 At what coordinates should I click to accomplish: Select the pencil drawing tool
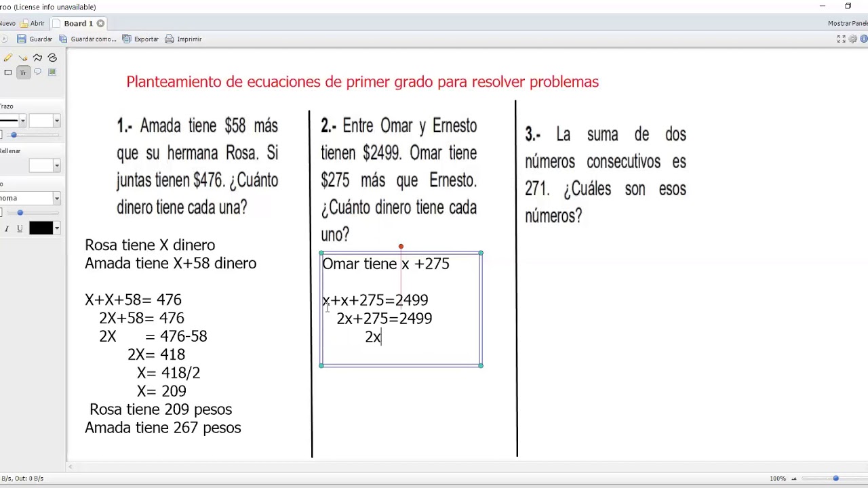pyautogui.click(x=8, y=58)
